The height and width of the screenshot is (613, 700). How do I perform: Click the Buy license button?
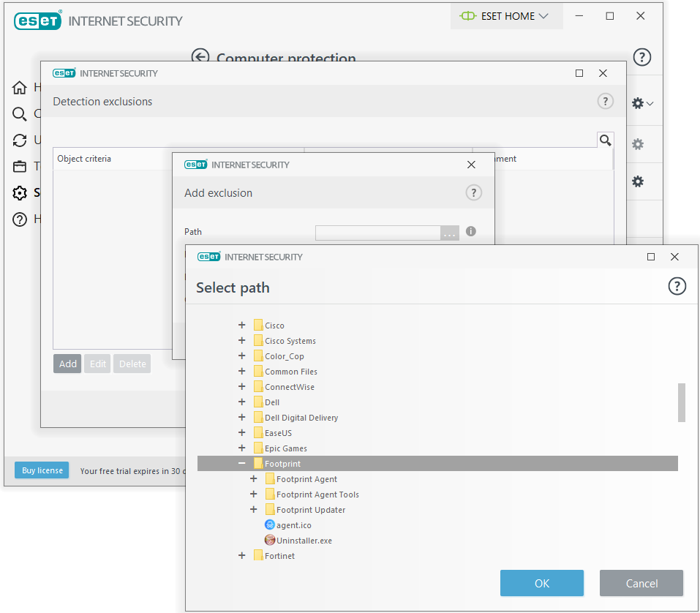[x=42, y=470]
